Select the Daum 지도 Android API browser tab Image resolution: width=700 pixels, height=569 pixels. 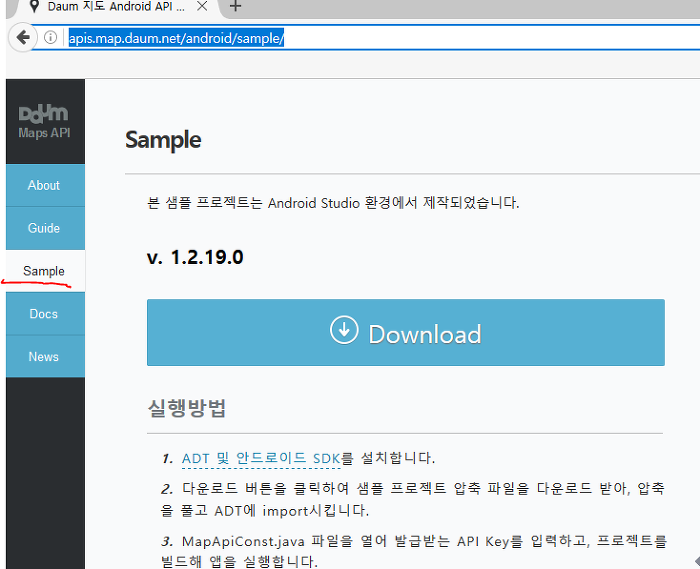115,7
